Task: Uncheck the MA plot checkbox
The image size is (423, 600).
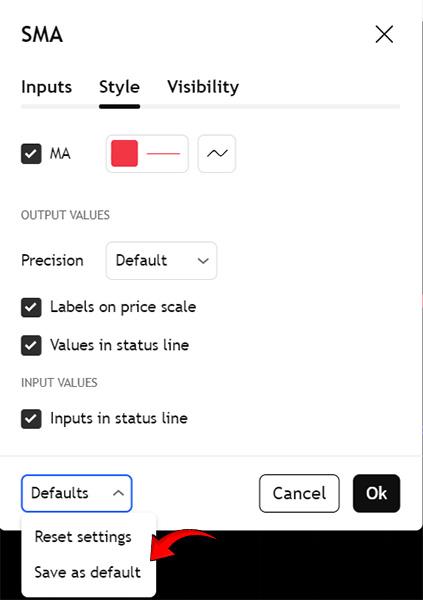Action: (31, 154)
